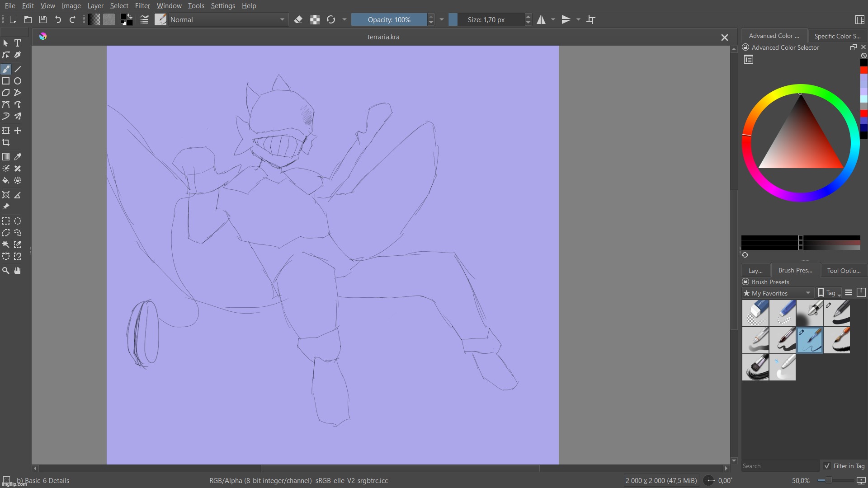
Task: Switch to the Layers docker tab
Action: coord(755,270)
